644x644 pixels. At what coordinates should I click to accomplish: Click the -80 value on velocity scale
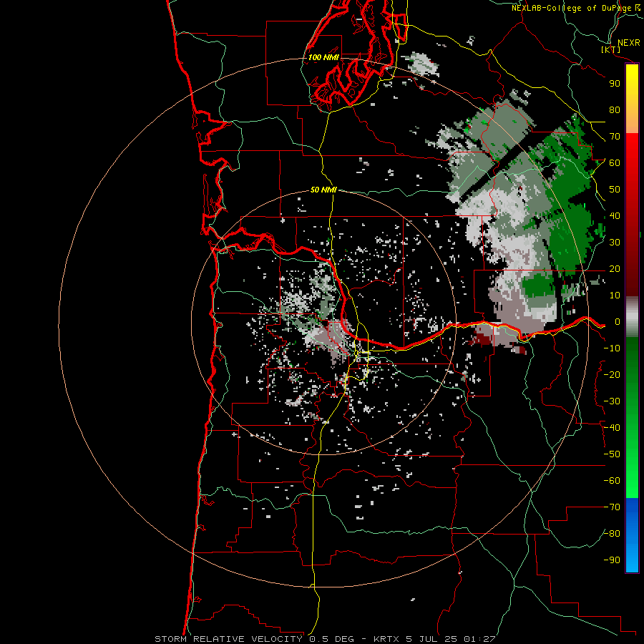click(612, 534)
